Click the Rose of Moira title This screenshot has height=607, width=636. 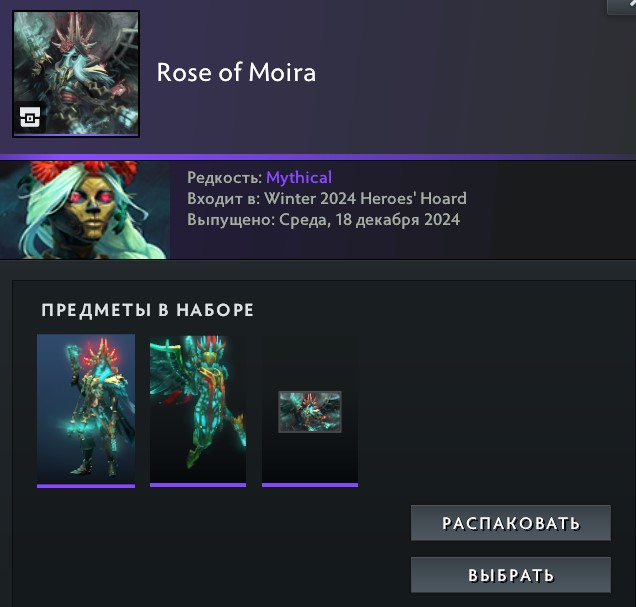pos(236,73)
